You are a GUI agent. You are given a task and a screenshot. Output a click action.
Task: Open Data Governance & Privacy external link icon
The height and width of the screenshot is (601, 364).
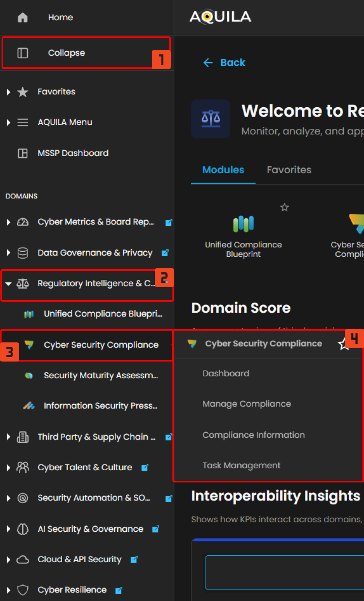point(165,253)
